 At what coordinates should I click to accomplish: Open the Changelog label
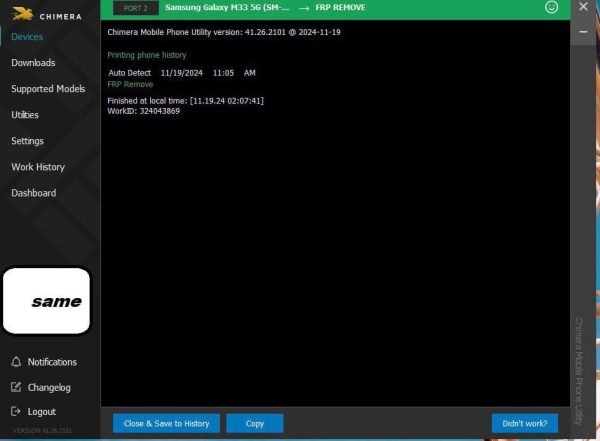click(49, 387)
